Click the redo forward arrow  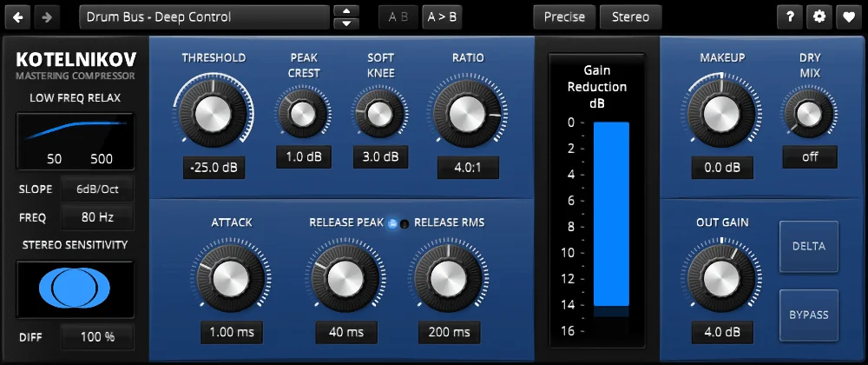47,17
